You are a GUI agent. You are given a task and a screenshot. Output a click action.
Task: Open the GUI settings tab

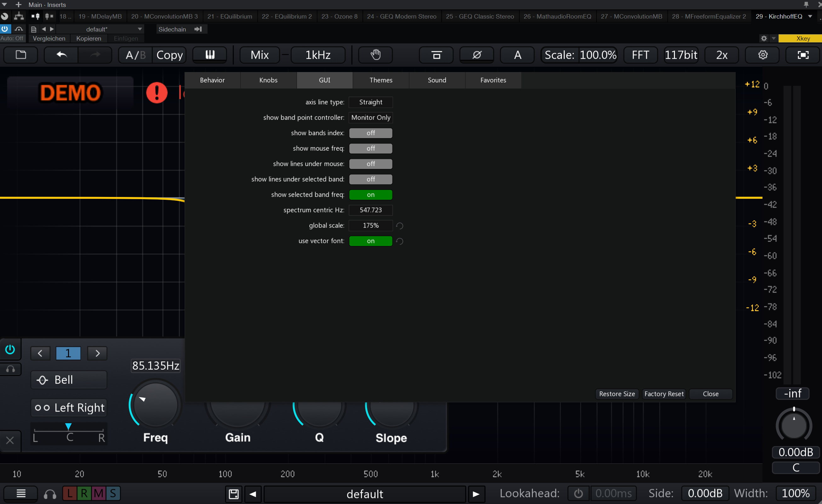pyautogui.click(x=324, y=80)
